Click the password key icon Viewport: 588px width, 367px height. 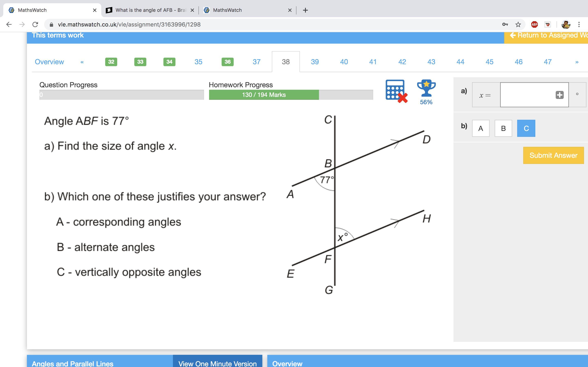(x=505, y=24)
